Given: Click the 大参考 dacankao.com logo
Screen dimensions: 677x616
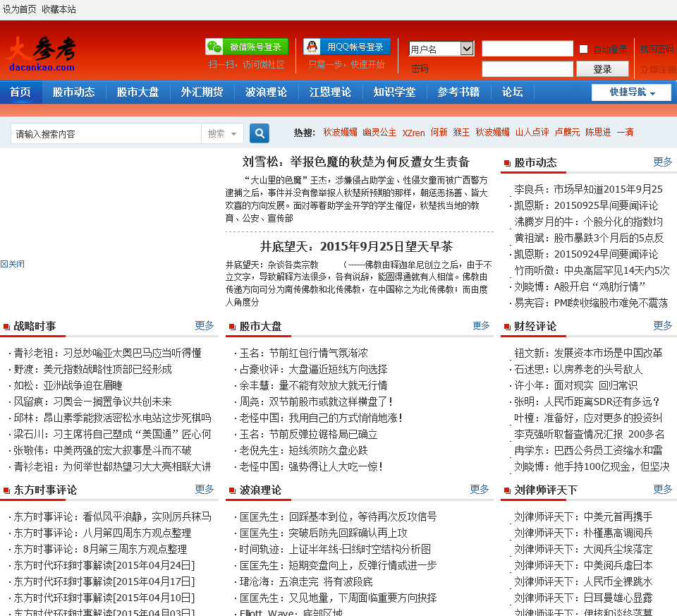Looking at the screenshot, I should pyautogui.click(x=42, y=54).
